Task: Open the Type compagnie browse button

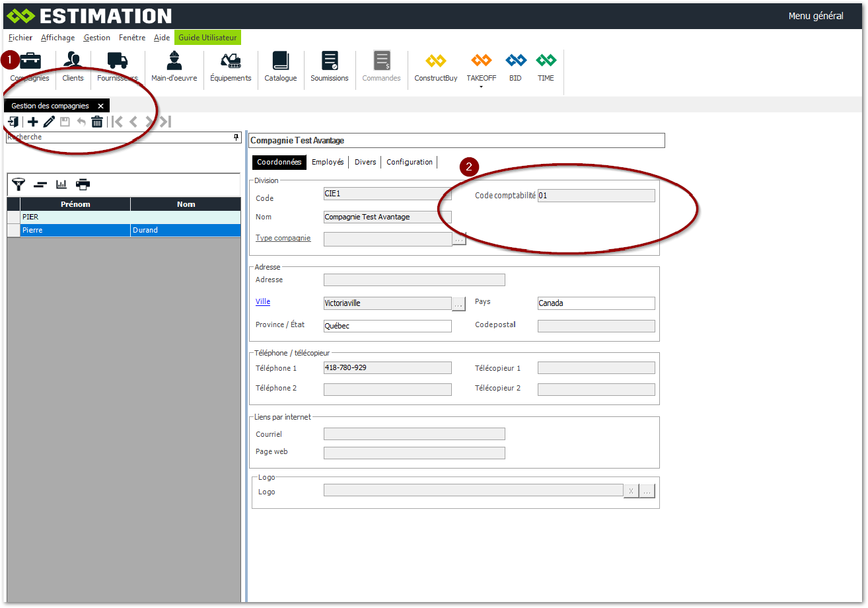Action: tap(459, 239)
